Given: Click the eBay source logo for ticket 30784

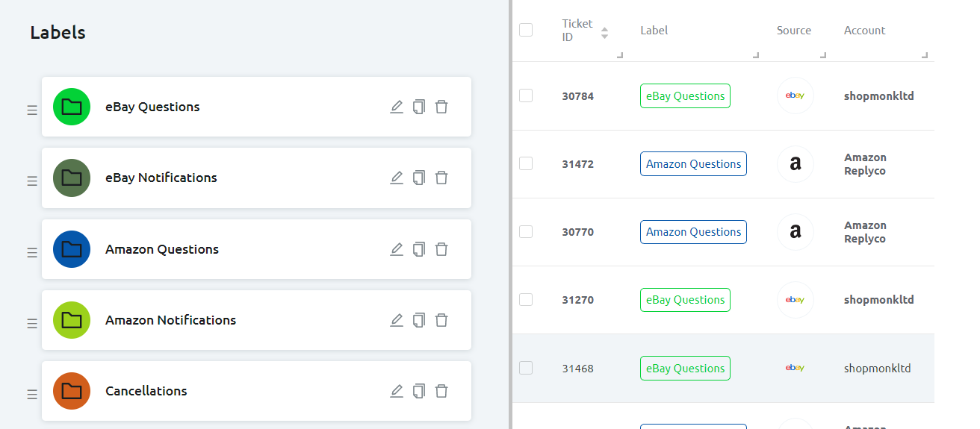Looking at the screenshot, I should 795,95.
